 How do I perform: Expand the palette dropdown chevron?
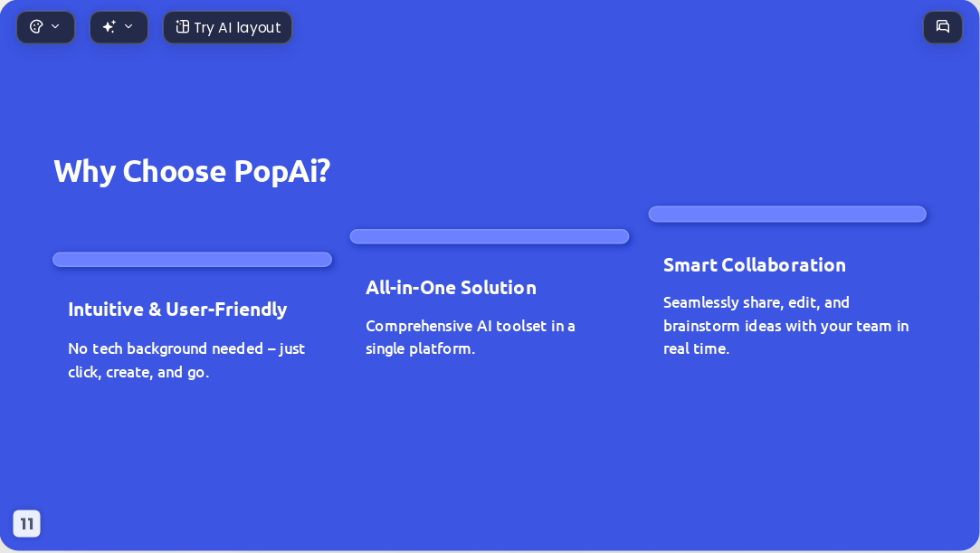click(x=55, y=27)
